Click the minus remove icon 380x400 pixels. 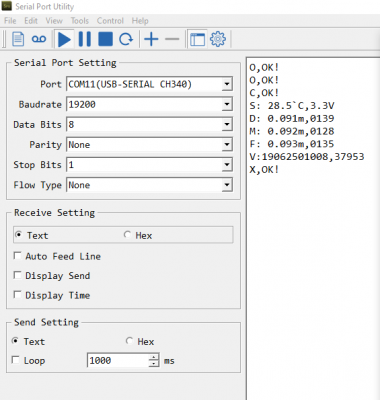click(172, 39)
